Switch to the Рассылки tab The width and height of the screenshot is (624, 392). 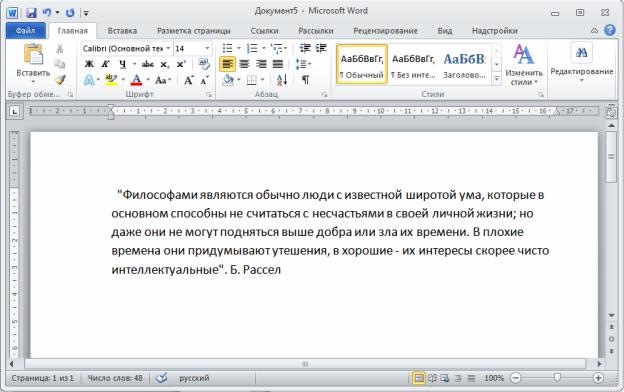pyautogui.click(x=316, y=31)
